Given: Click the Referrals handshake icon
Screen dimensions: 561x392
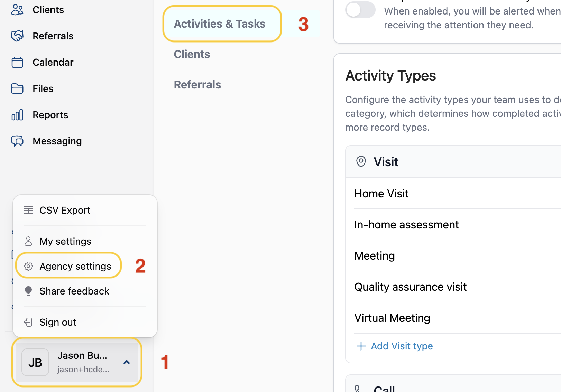Looking at the screenshot, I should [17, 36].
